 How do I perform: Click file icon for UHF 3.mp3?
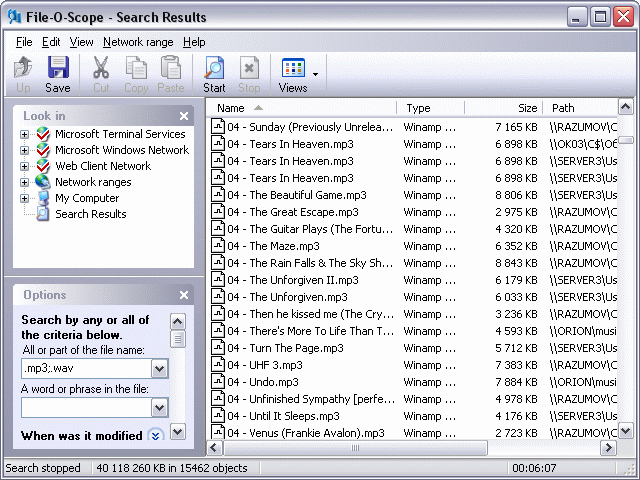click(x=218, y=364)
